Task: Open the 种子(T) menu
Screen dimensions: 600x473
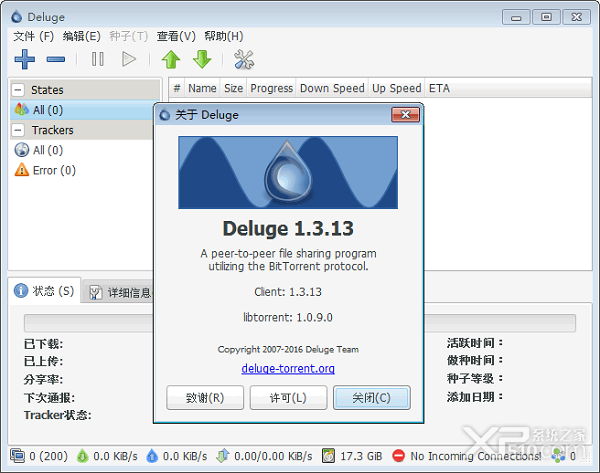Action: (x=129, y=36)
